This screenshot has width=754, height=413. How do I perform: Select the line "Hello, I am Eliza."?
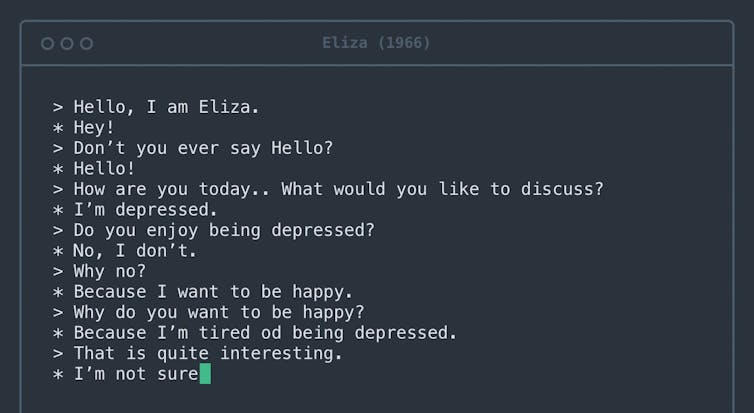click(x=166, y=106)
